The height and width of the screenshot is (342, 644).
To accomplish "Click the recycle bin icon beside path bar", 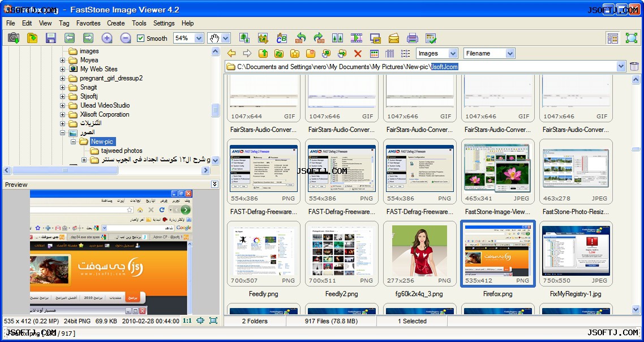I will (634, 66).
